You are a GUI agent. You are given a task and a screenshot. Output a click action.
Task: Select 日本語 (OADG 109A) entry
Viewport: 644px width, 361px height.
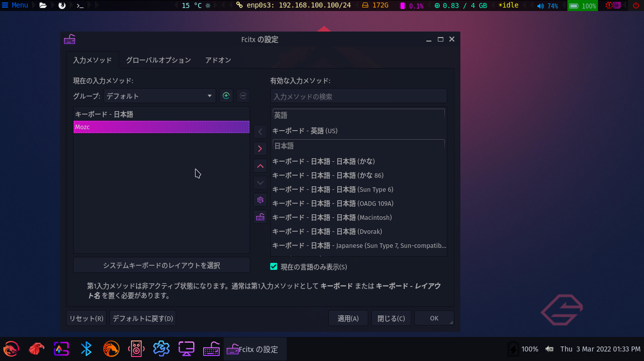coord(359,203)
